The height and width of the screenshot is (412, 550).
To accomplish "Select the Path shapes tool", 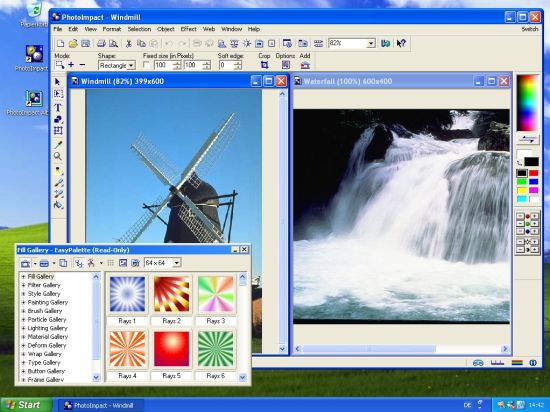I will pos(58,120).
